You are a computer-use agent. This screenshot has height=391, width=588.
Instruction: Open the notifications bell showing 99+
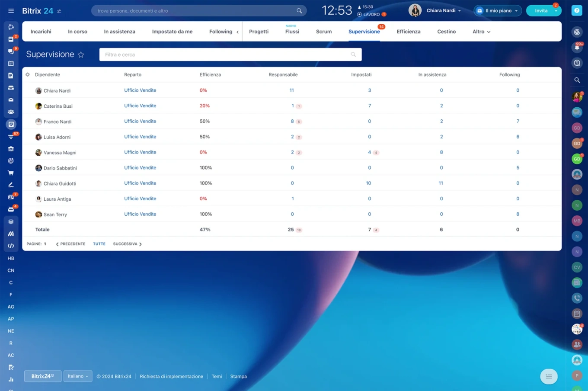[x=577, y=47]
